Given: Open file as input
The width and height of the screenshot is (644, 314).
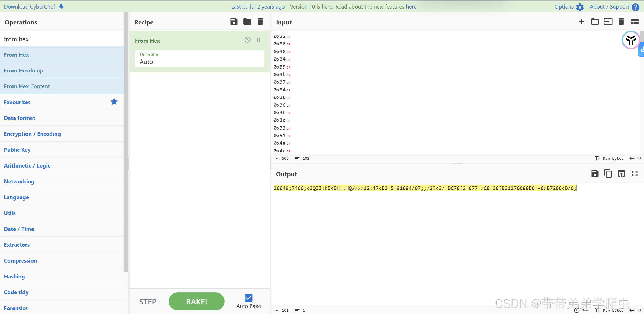Looking at the screenshot, I should point(608,22).
